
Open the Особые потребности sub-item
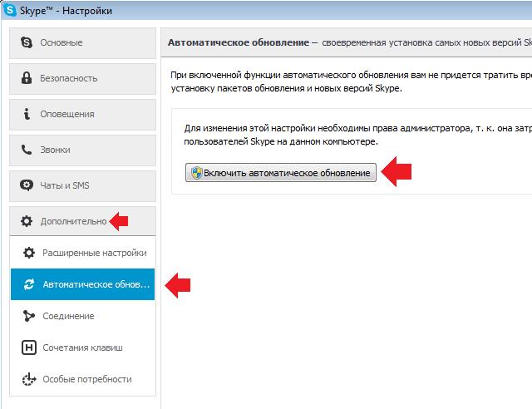tap(86, 379)
